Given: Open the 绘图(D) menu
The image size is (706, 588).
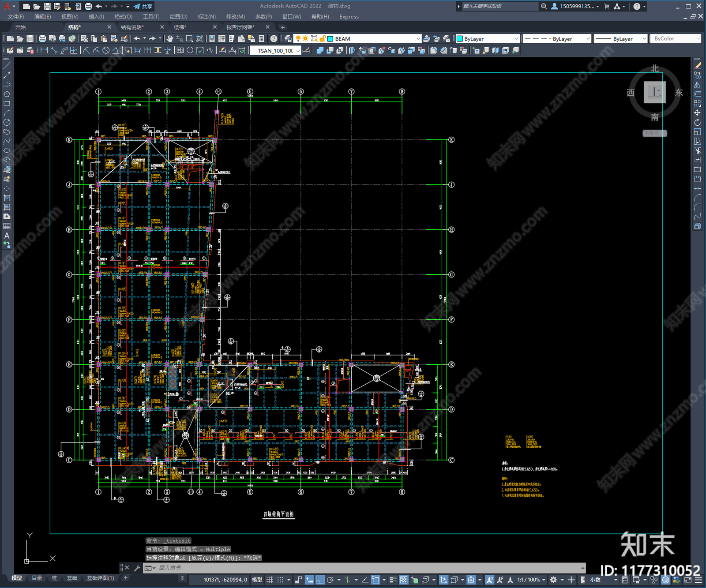Looking at the screenshot, I should tap(178, 17).
